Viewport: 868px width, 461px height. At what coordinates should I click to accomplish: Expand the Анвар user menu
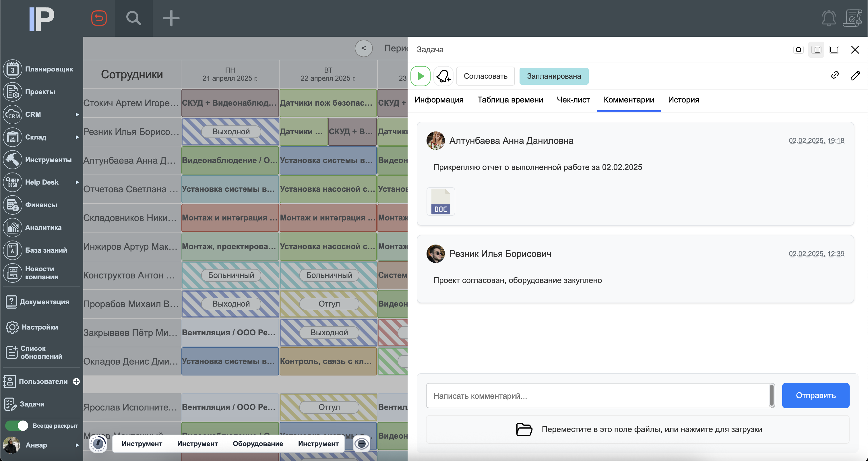click(x=77, y=445)
